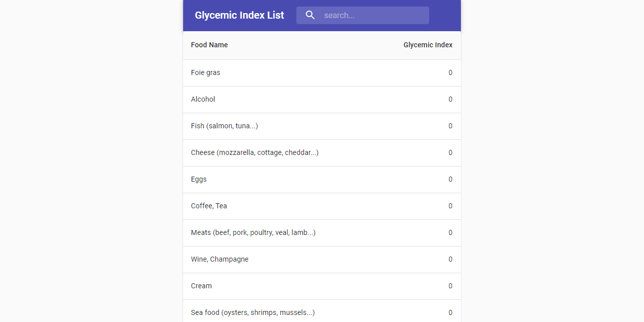Image resolution: width=644 pixels, height=322 pixels.
Task: Click the index value for Foie gras
Action: [x=450, y=72]
